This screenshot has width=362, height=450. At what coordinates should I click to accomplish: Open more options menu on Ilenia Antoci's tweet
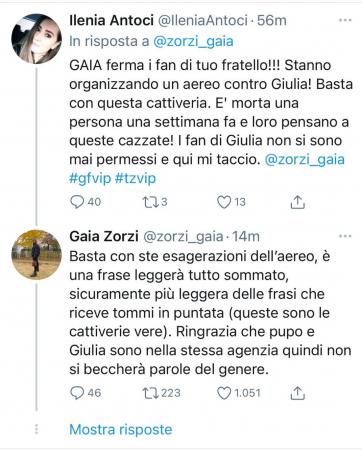(x=345, y=20)
